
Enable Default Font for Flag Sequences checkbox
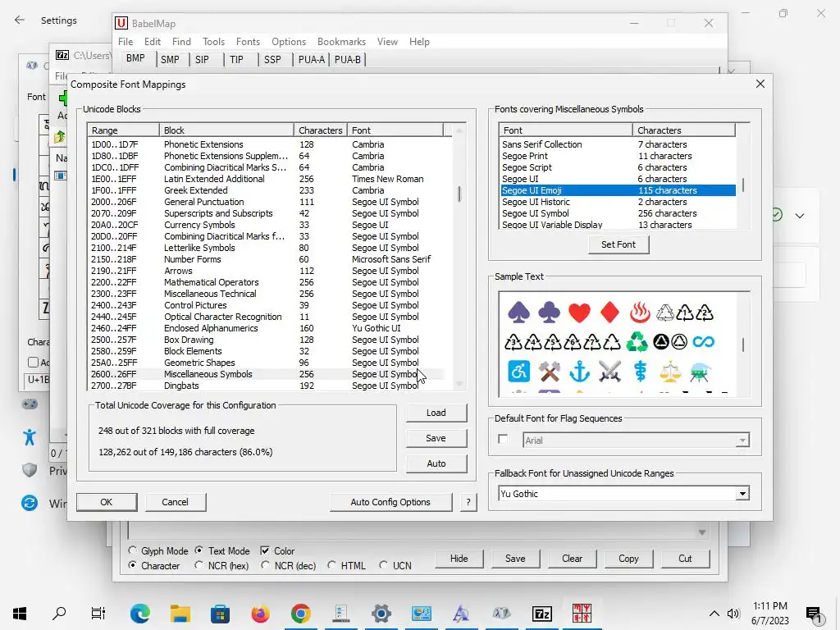[503, 440]
